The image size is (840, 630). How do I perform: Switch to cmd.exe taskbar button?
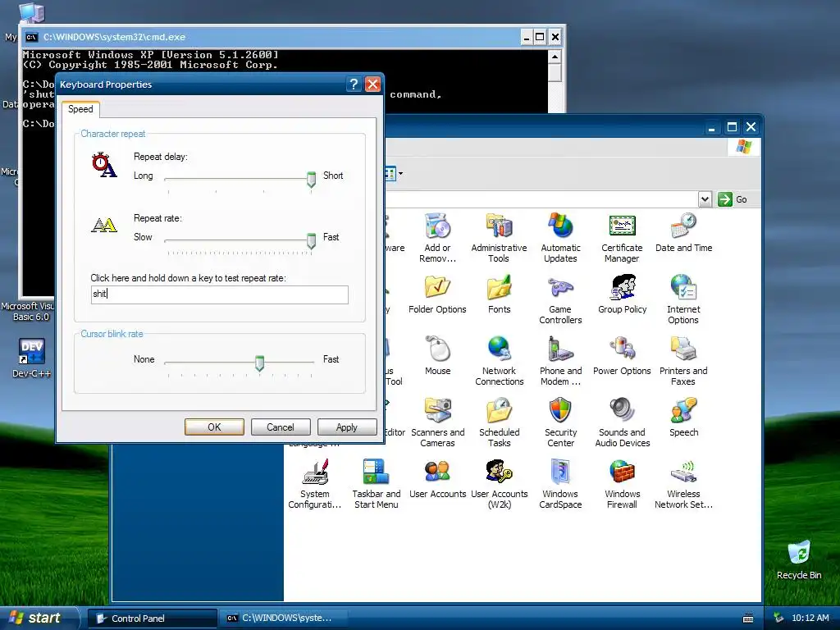(x=282, y=619)
